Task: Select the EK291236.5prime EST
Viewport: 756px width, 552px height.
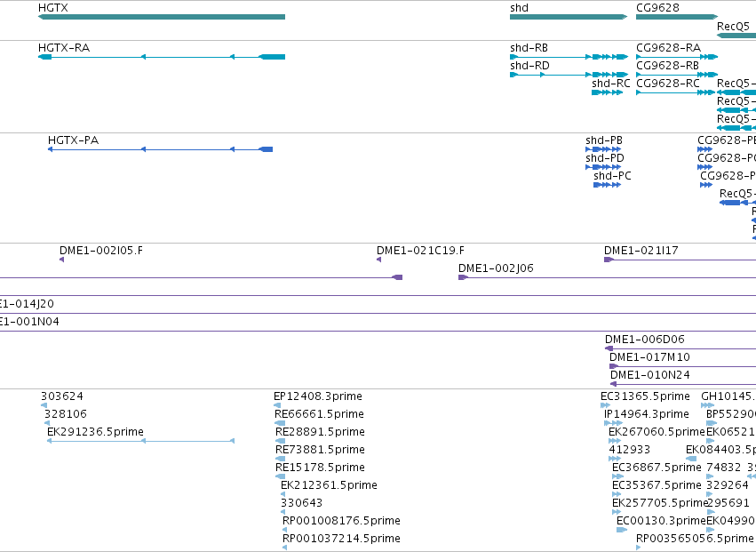Action: [140, 441]
